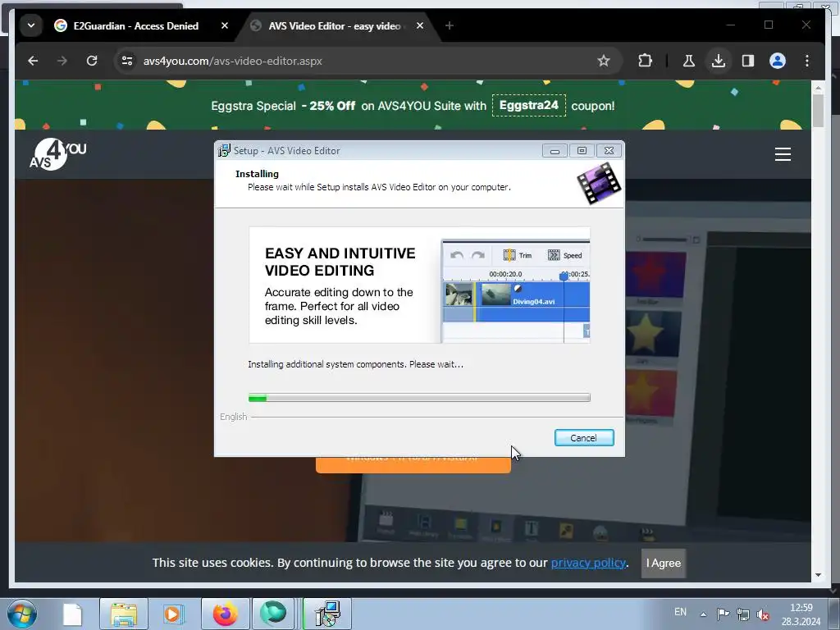Show hidden system tray icons
The height and width of the screenshot is (630, 840).
click(703, 614)
